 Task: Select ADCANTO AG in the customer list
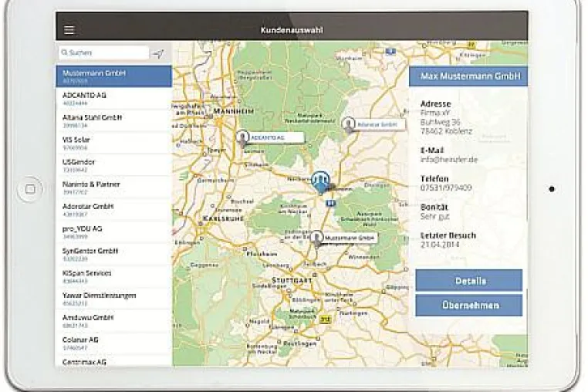pyautogui.click(x=114, y=99)
